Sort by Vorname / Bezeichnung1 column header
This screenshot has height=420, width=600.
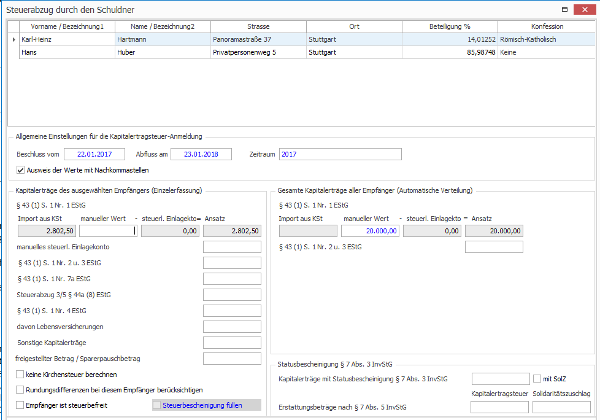(x=67, y=26)
